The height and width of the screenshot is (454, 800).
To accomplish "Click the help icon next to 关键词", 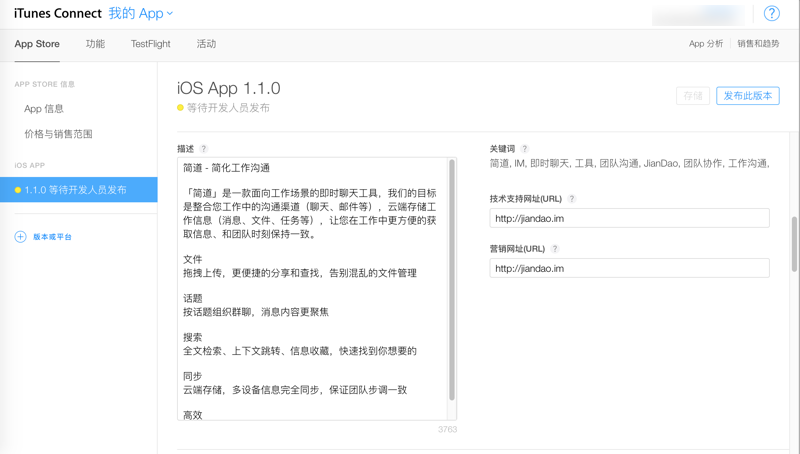I will pos(525,149).
